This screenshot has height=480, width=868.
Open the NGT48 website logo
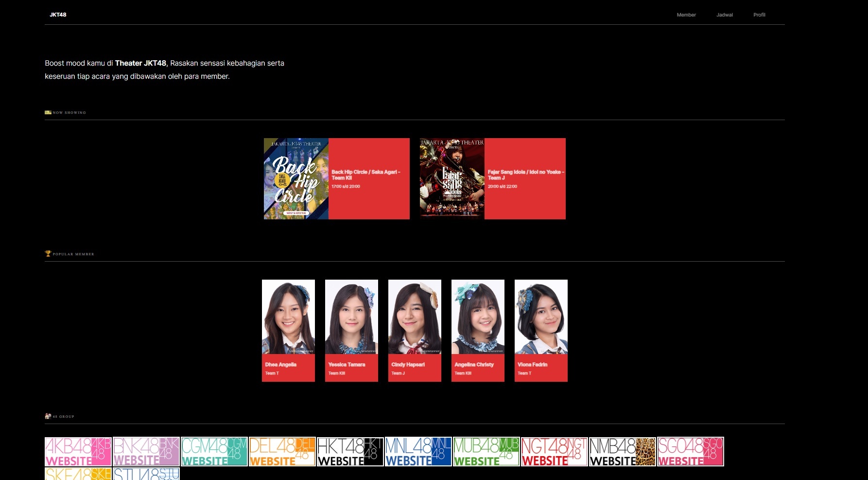(x=555, y=452)
